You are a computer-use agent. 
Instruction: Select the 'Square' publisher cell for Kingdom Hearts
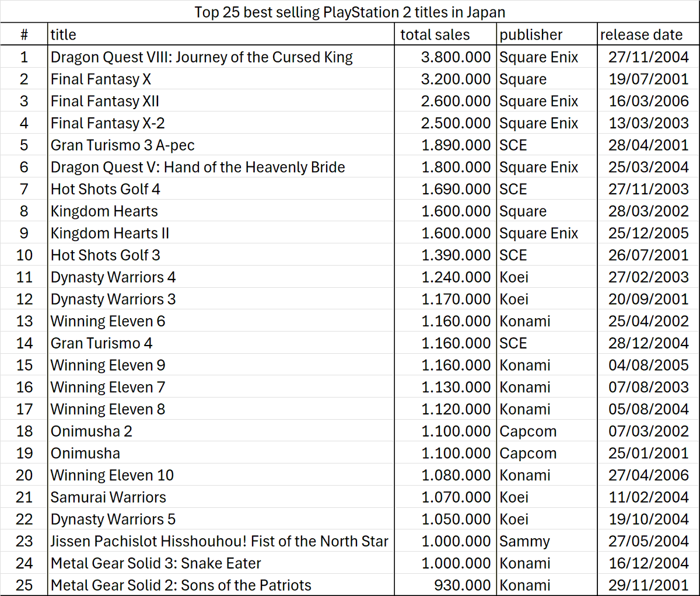(547, 211)
